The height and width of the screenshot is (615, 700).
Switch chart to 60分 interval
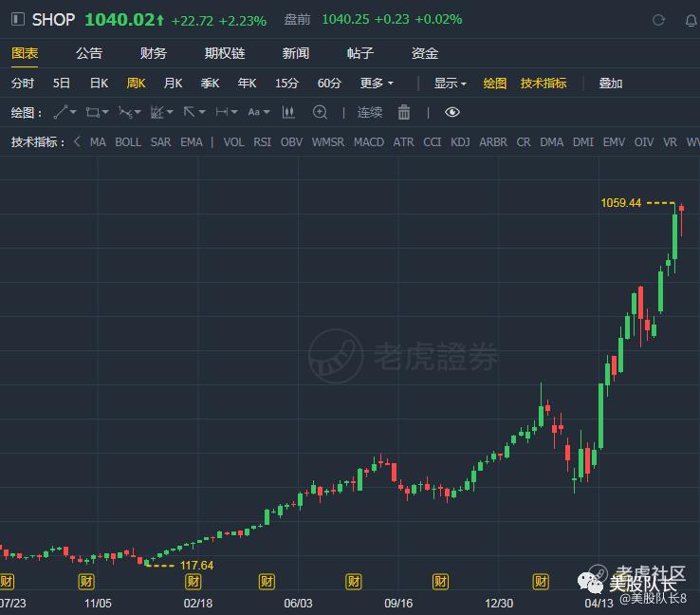pyautogui.click(x=329, y=84)
